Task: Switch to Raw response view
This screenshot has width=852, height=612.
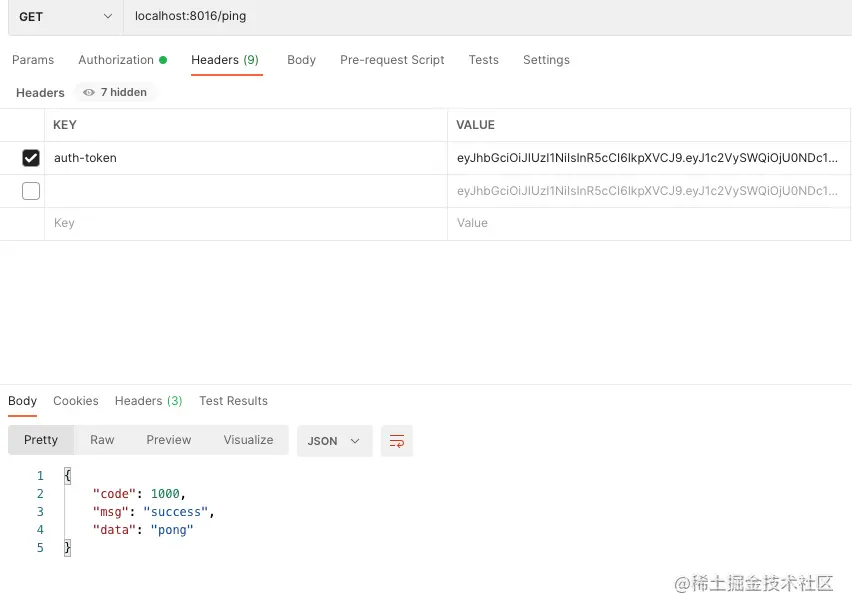Action: click(102, 440)
